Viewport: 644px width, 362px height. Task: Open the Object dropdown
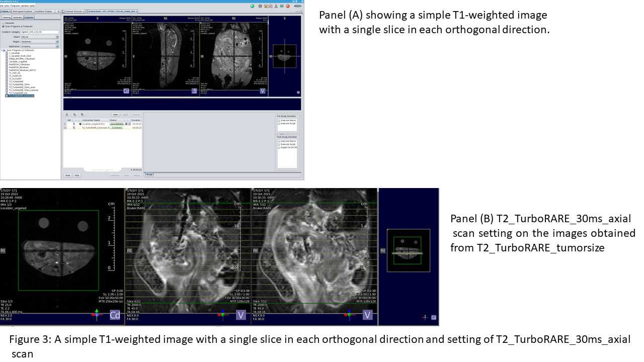[x=57, y=37]
